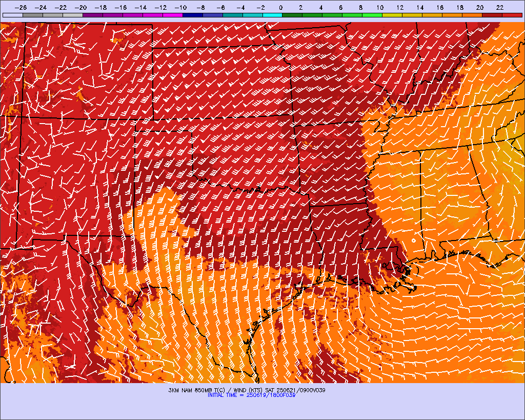Click the lavender swatch at the scale's left end

[13, 15]
